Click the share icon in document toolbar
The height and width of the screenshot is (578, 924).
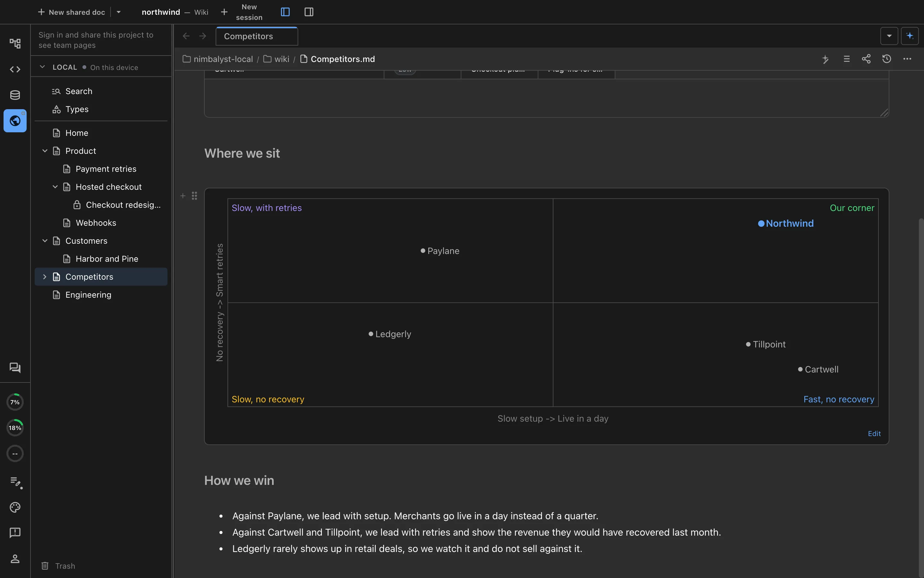click(x=866, y=59)
